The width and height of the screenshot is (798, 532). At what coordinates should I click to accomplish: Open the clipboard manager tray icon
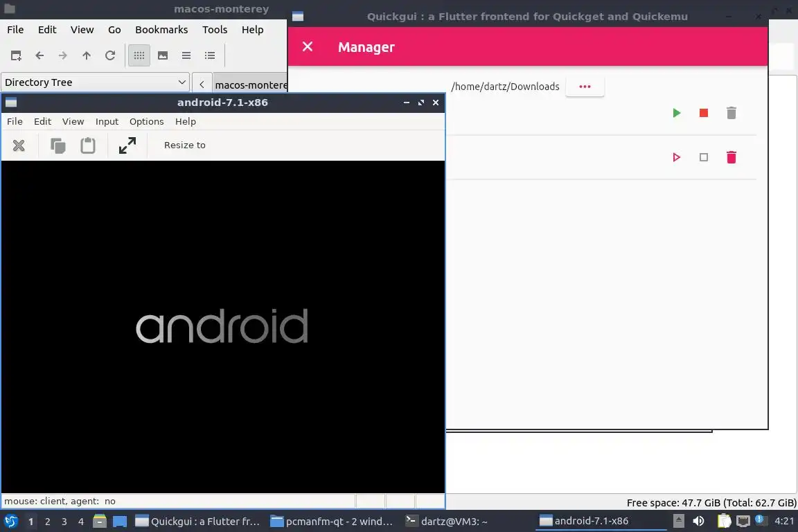[724, 522]
